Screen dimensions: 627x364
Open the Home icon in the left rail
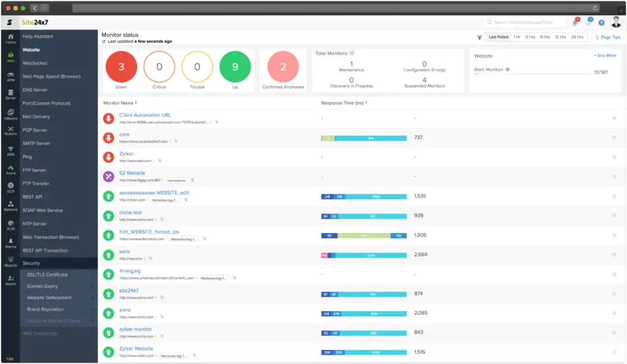[10, 39]
